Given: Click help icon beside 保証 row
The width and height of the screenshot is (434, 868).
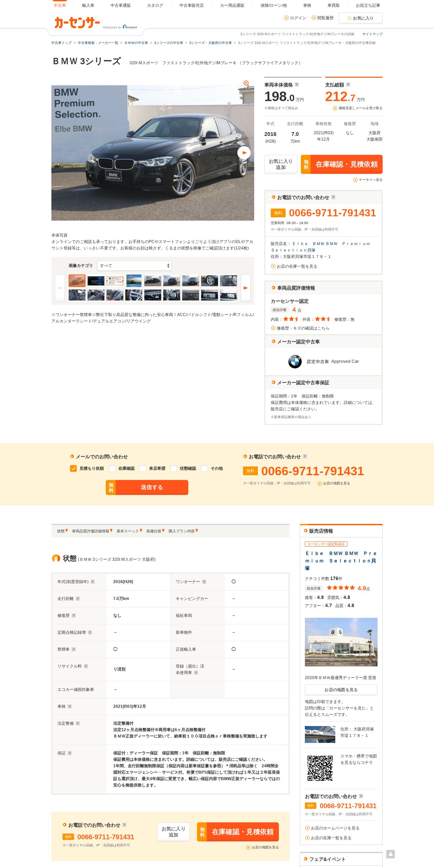Looking at the screenshot, I should (70, 753).
